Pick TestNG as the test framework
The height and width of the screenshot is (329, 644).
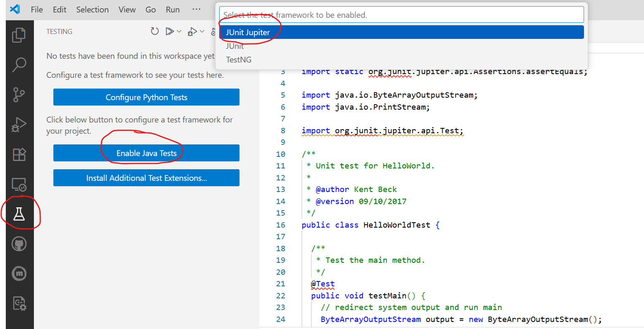pyautogui.click(x=239, y=60)
